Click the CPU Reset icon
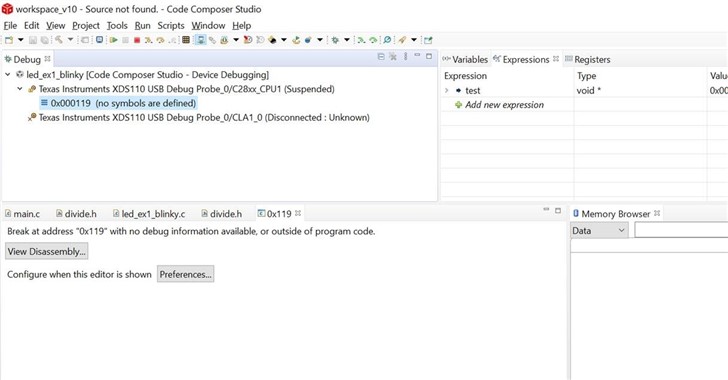728x380 pixels. (247, 40)
